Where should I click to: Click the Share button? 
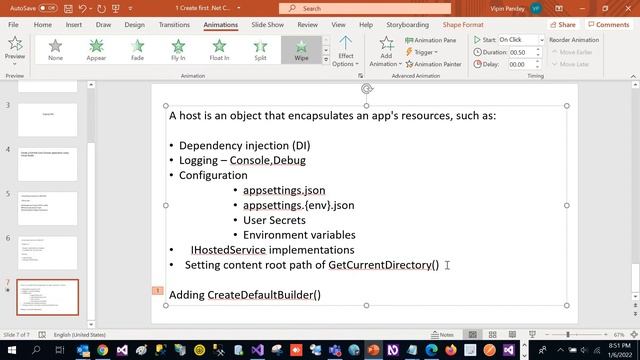(563, 24)
